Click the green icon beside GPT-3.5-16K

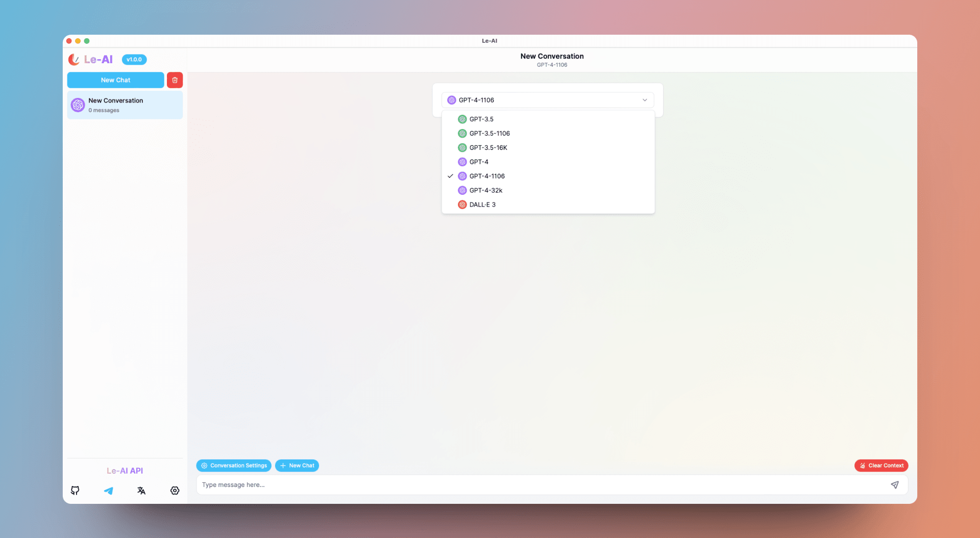pyautogui.click(x=462, y=148)
